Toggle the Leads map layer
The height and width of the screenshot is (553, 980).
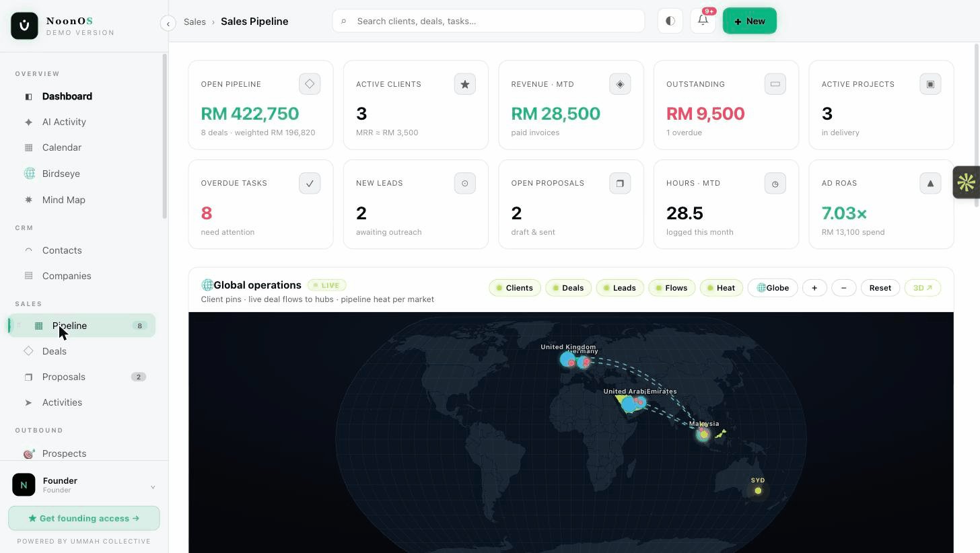pyautogui.click(x=620, y=288)
